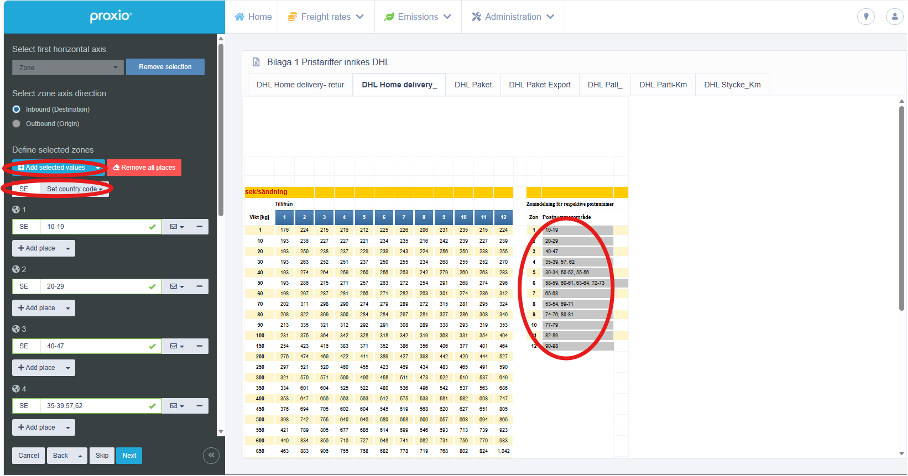Click Add place under zone 2
The image size is (908, 476).
pyautogui.click(x=37, y=308)
